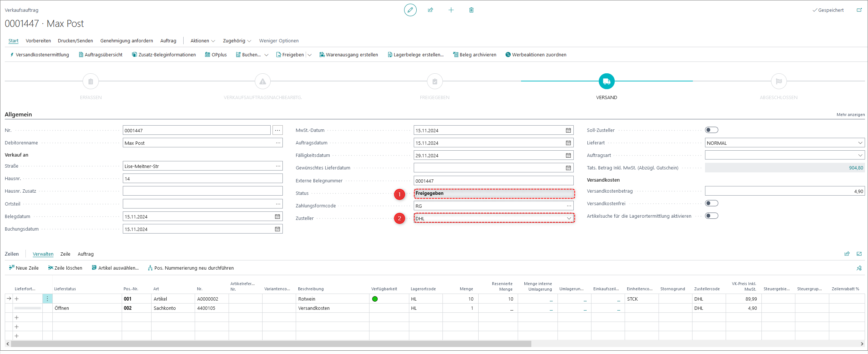868x354 pixels.
Task: Click the share icon in header
Action: (x=430, y=10)
